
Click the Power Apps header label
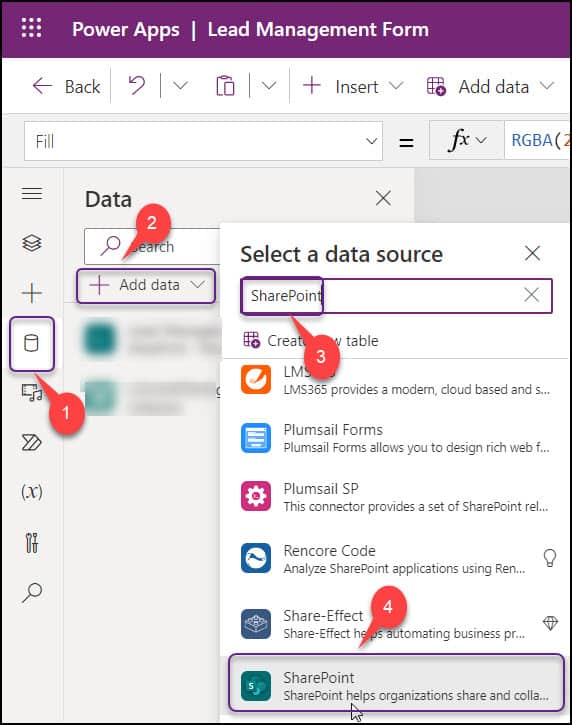point(126,30)
